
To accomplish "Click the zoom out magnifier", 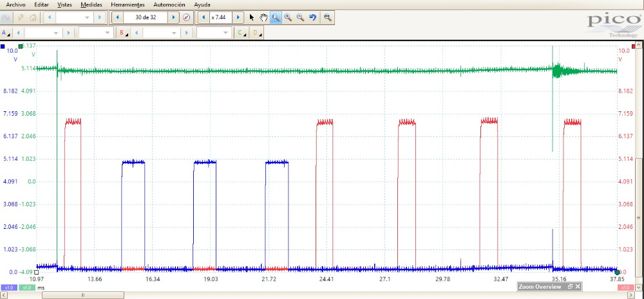I will click(300, 17).
